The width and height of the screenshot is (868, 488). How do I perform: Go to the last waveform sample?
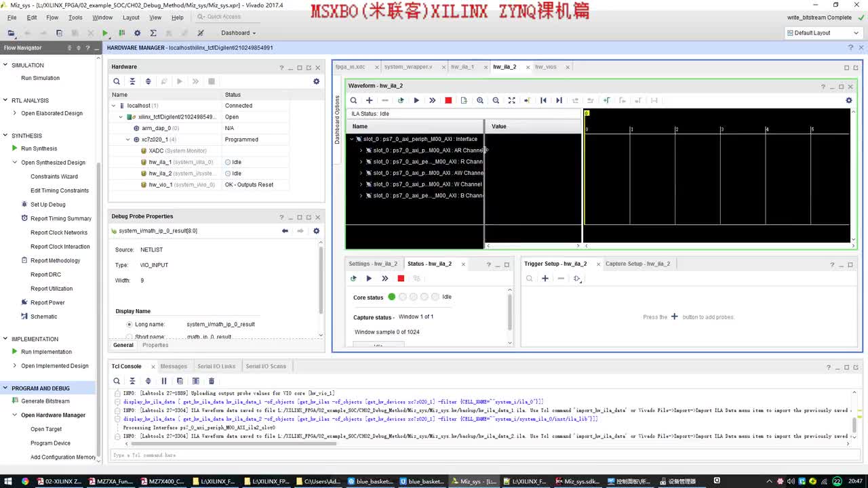559,100
